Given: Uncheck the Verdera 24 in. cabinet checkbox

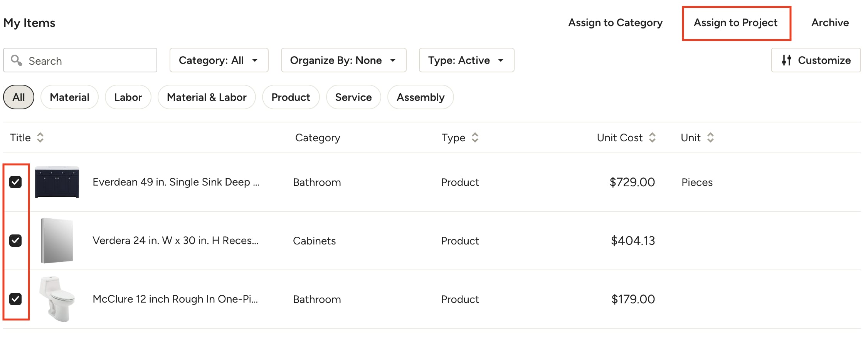Looking at the screenshot, I should pos(15,241).
